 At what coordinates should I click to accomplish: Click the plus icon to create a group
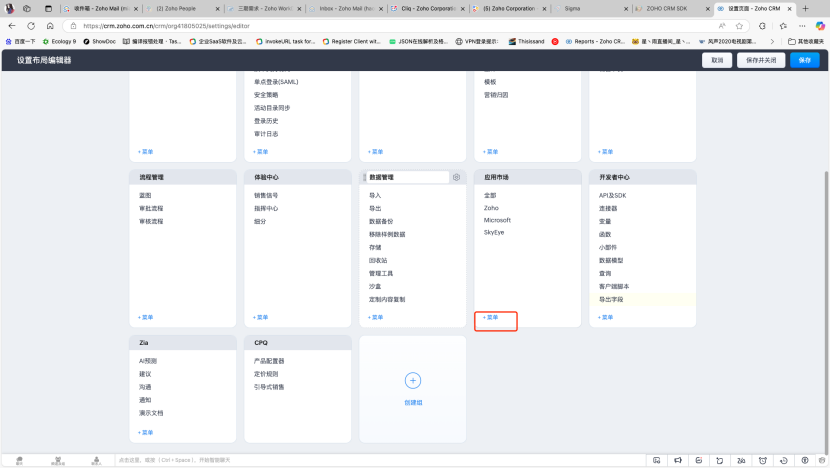point(413,380)
